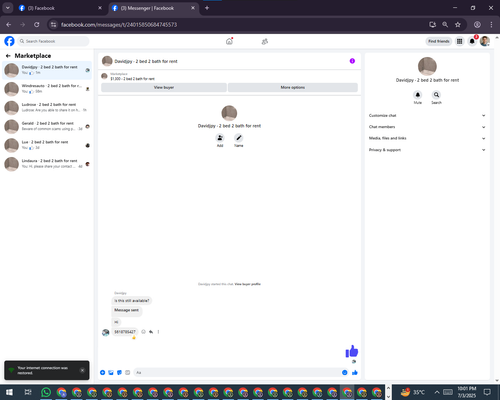The width and height of the screenshot is (500, 400).
Task: Open the Facebook apps grid menu
Action: [459, 41]
